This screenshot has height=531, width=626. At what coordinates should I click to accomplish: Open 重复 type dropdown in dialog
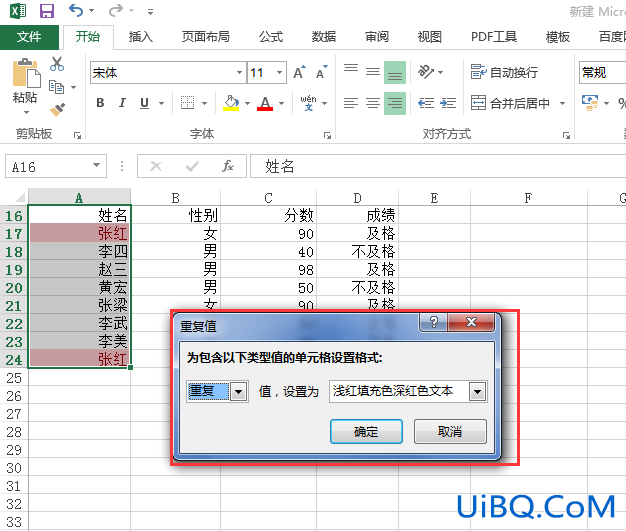(238, 392)
